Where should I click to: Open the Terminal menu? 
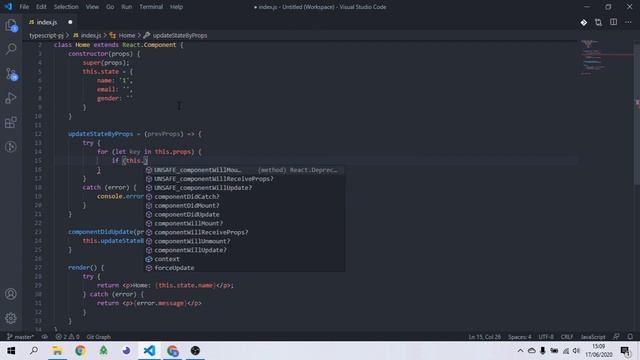click(x=151, y=7)
